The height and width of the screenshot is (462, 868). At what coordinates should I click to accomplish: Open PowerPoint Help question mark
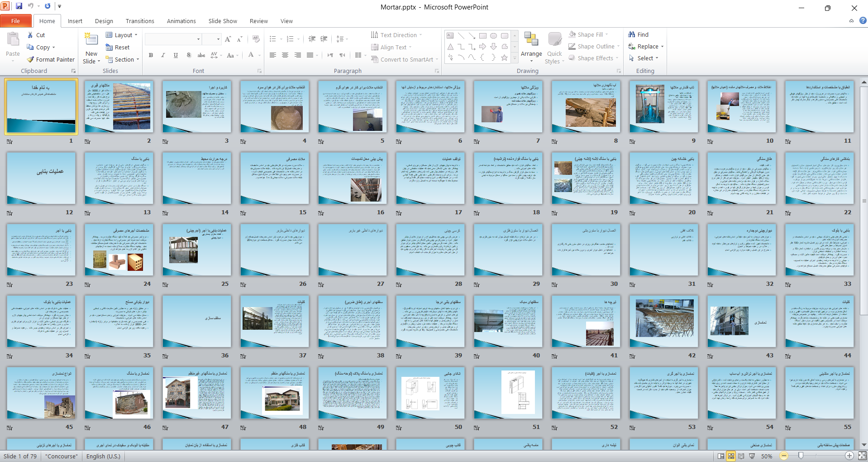click(863, 21)
